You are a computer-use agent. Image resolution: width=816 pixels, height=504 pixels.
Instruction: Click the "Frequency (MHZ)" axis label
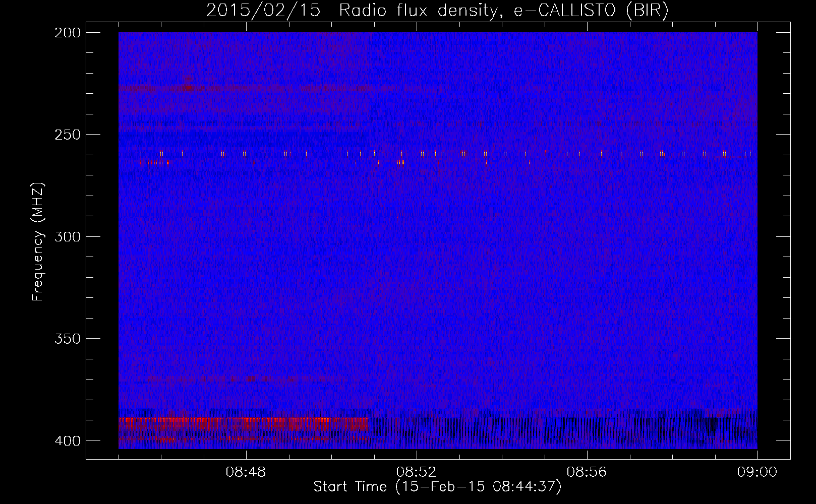click(x=37, y=241)
